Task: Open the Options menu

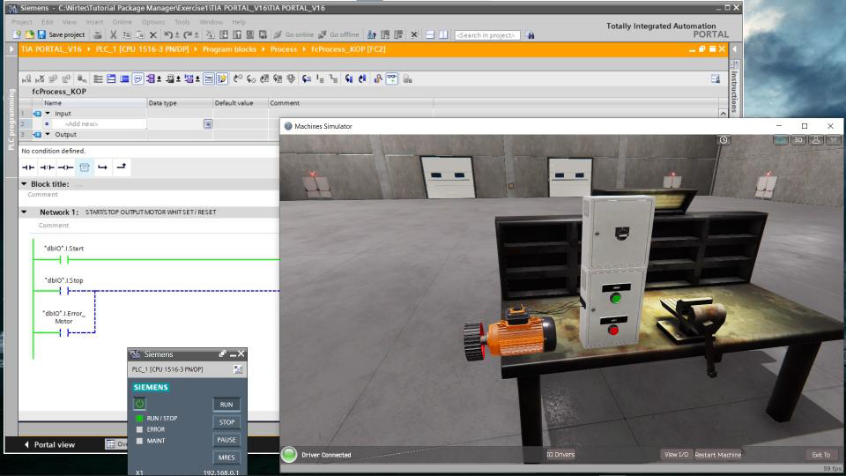Action: click(x=153, y=22)
